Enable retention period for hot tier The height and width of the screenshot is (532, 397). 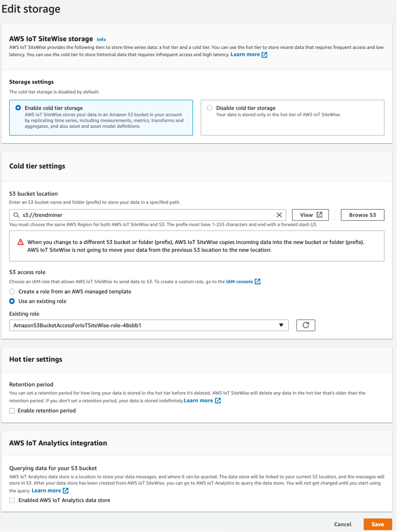point(12,411)
